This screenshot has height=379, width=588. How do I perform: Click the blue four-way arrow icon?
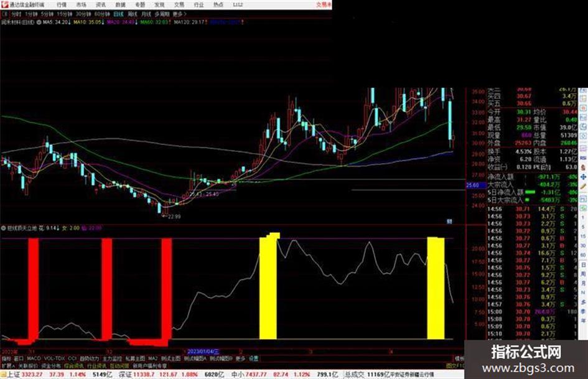pos(583,177)
